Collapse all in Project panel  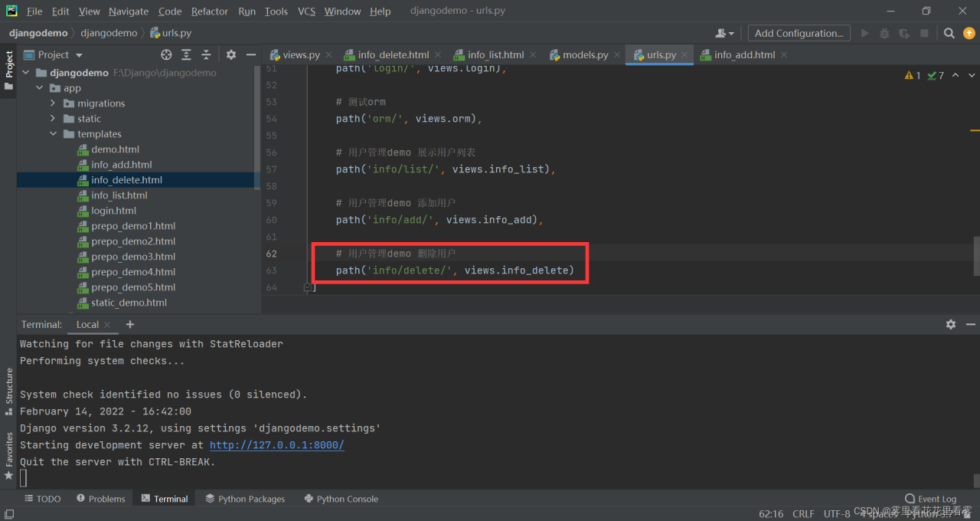point(206,54)
